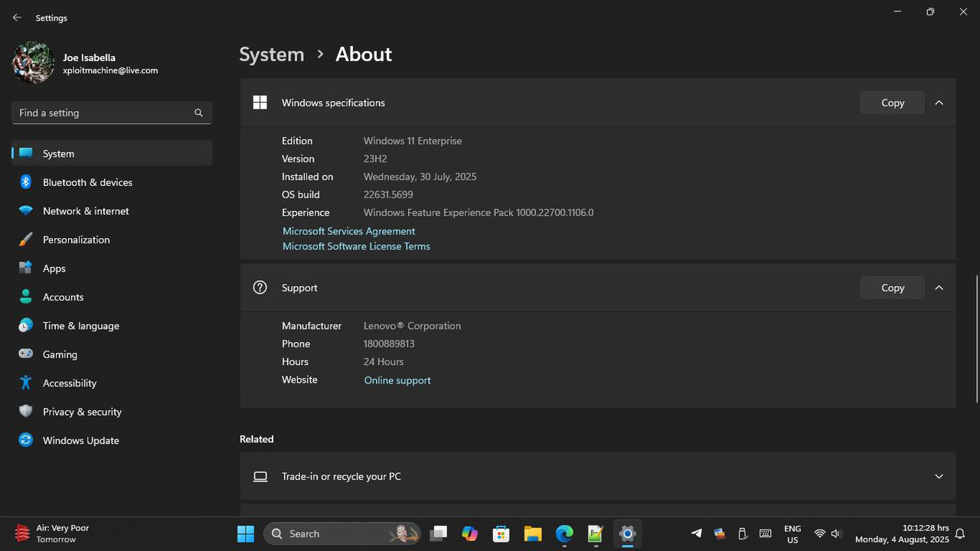Viewport: 980px width, 551px height.
Task: Open Bluetooth & devices settings
Action: tap(87, 182)
